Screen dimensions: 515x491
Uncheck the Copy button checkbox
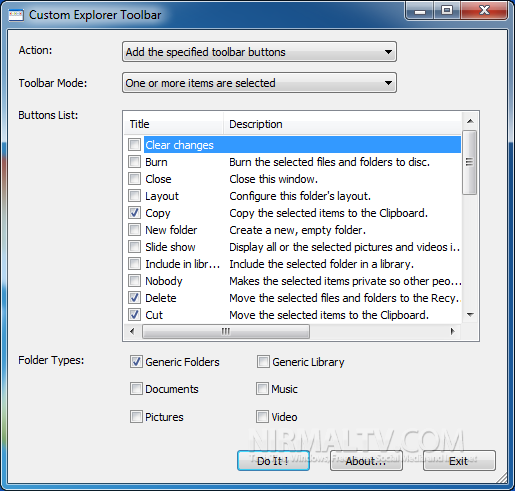pyautogui.click(x=135, y=213)
